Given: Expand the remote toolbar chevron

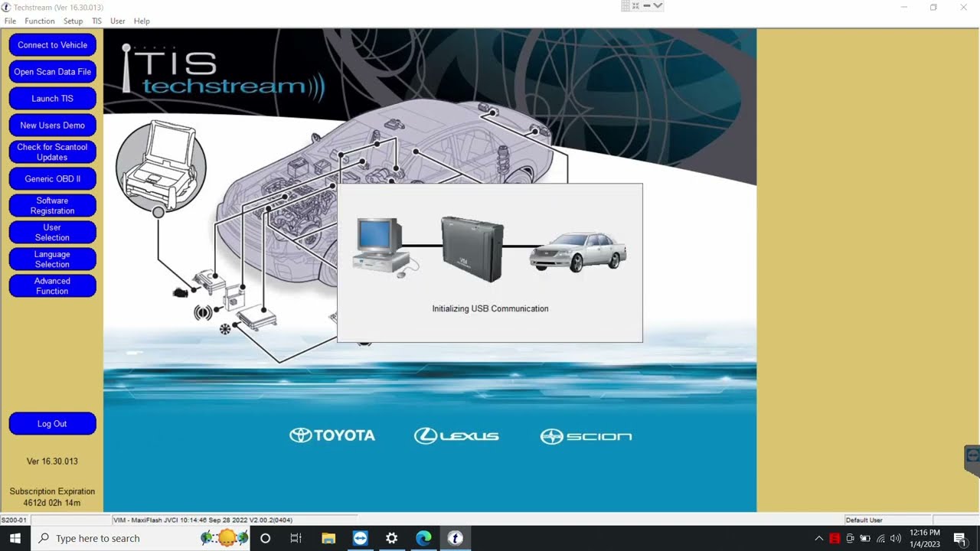Looking at the screenshot, I should pos(658,6).
